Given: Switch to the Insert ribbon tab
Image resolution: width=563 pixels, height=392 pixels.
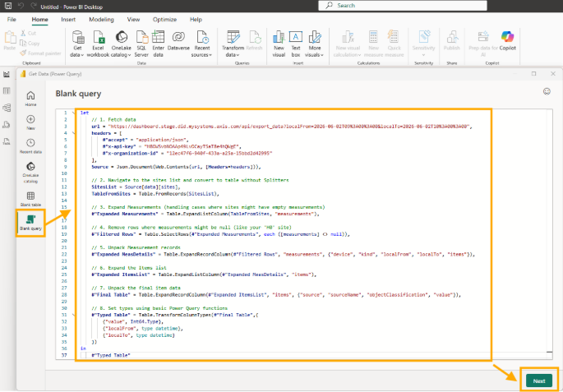Looking at the screenshot, I should (68, 20).
